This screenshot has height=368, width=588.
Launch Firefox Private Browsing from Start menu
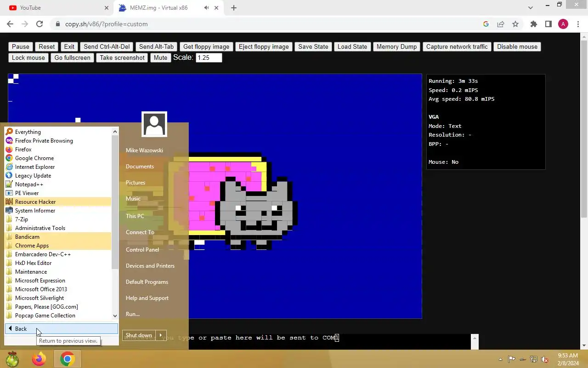(58, 141)
